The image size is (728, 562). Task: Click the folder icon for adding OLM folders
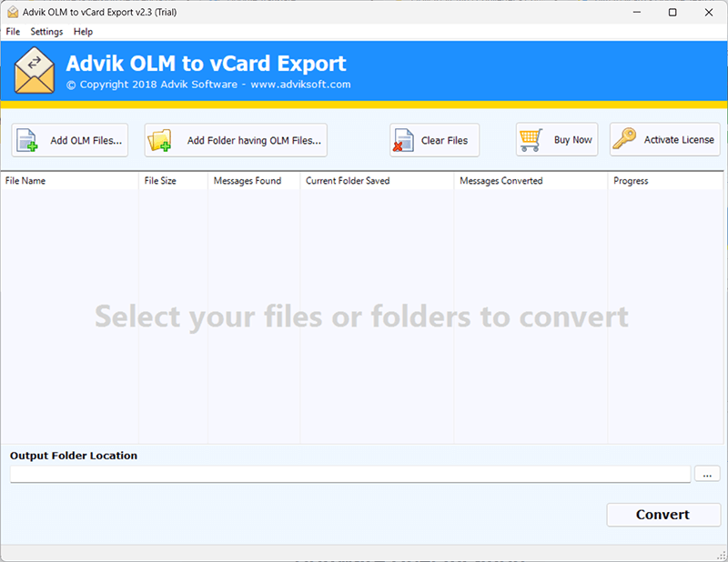[159, 140]
